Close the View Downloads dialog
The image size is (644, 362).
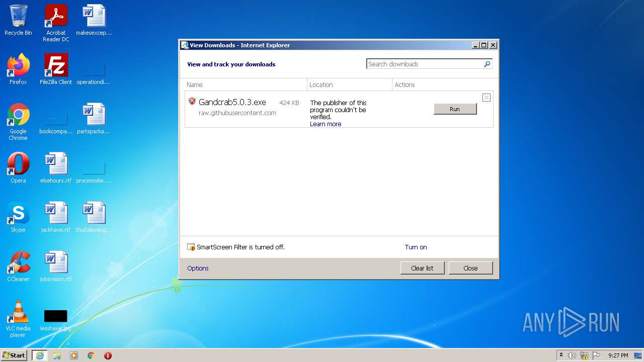[470, 268]
